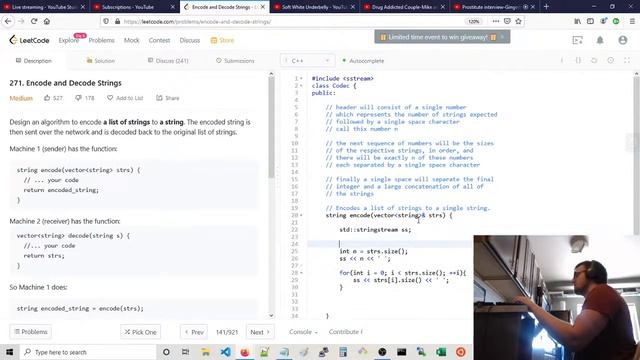The image size is (640, 360).
Task: Go back in browser
Action: click(x=8, y=21)
